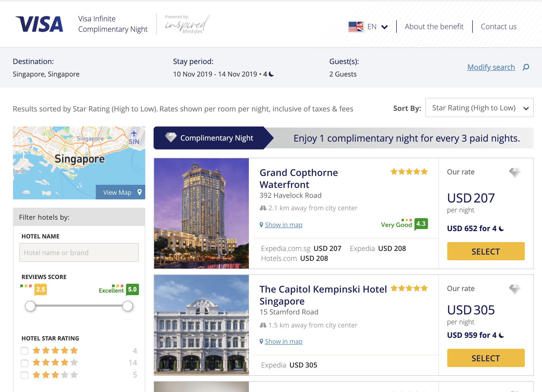Click the 4.3 review score badge
The width and height of the screenshot is (542, 392).
(421, 224)
